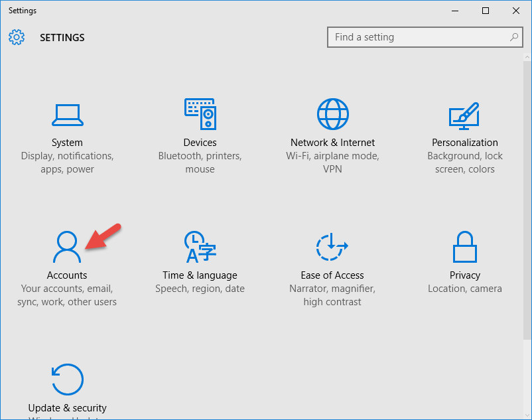Select the Devices printer icon
Screen dimensions: 532x420
click(x=200, y=113)
